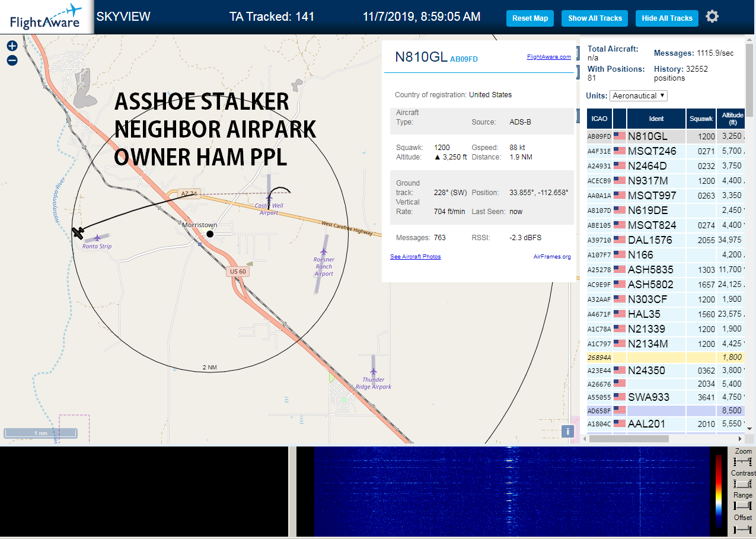Select the N24350 aircraft row

(x=666, y=370)
